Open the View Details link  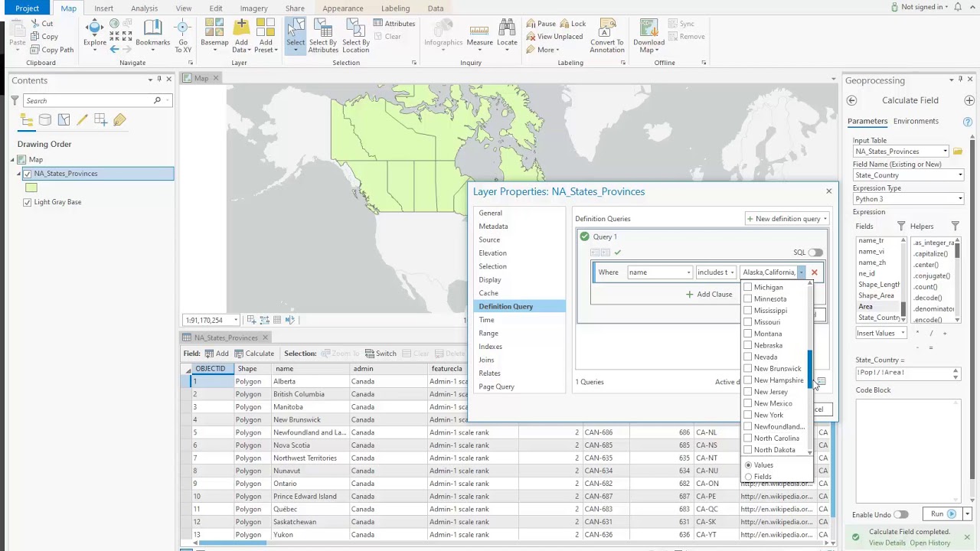(887, 543)
